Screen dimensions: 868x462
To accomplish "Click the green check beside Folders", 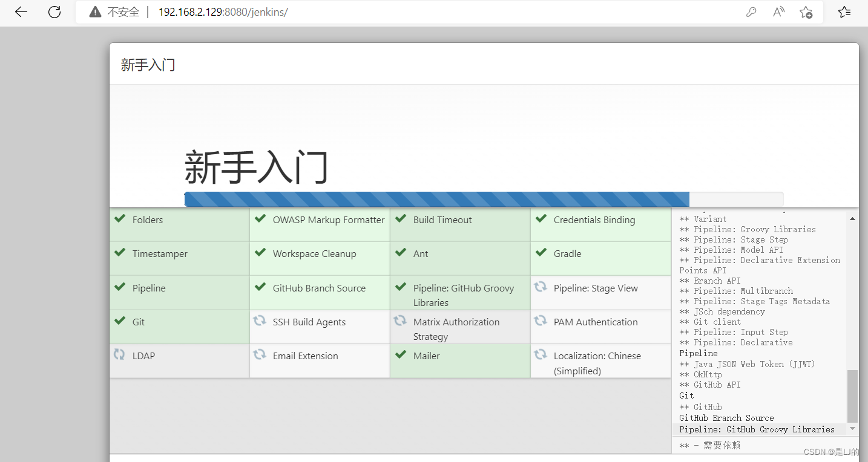I will coord(120,218).
